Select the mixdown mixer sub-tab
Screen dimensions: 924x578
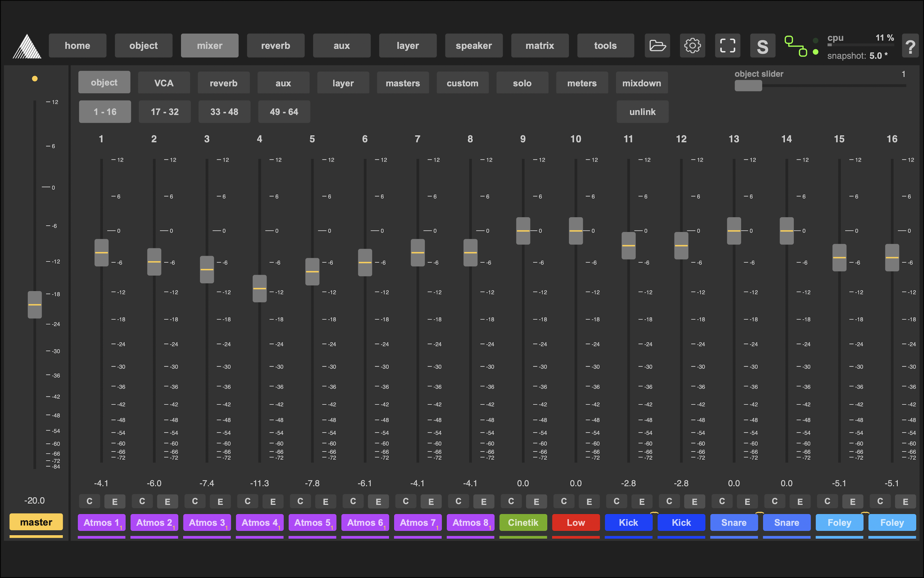[x=642, y=83]
